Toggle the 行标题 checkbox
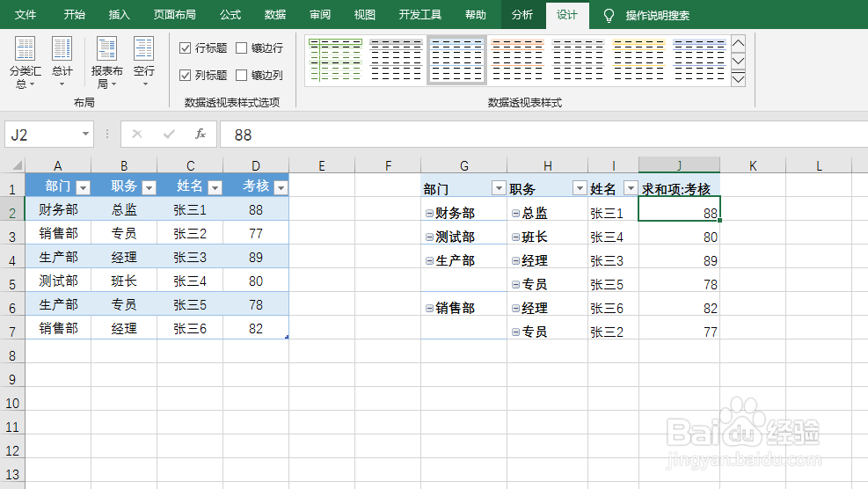Screen dimensions: 868x489 tap(186, 48)
